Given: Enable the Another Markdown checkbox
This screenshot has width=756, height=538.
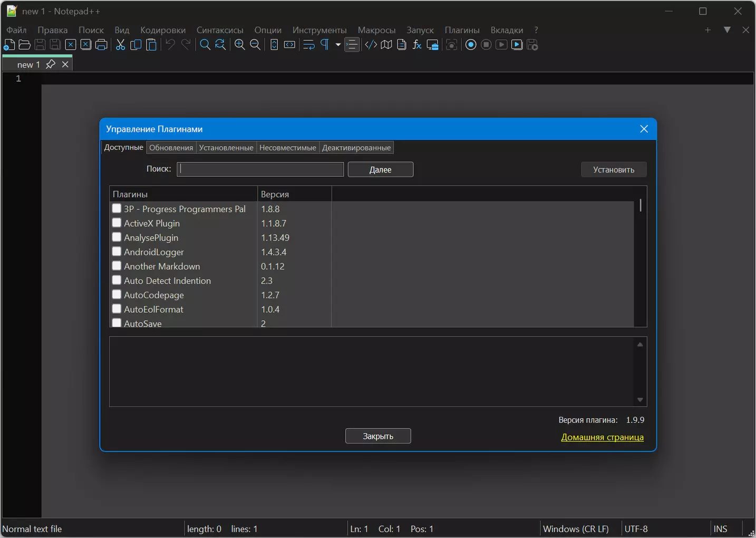Looking at the screenshot, I should [x=117, y=266].
